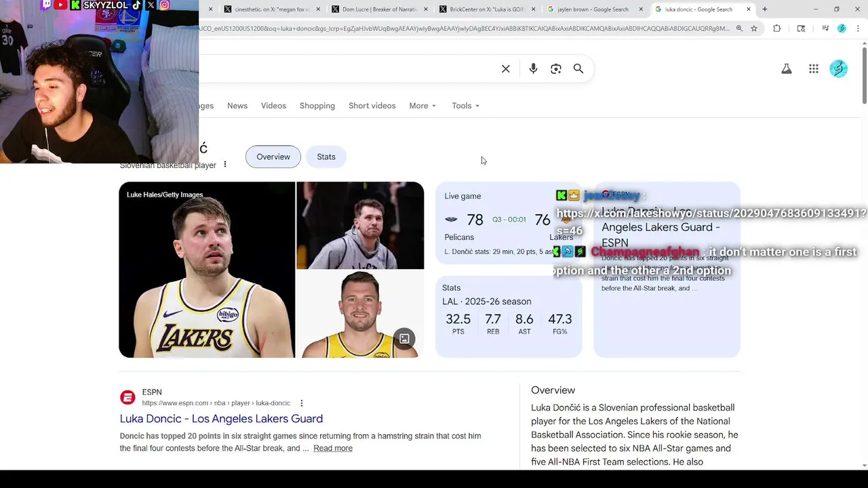This screenshot has height=488, width=868.
Task: Open a new browser tab
Action: point(765,9)
